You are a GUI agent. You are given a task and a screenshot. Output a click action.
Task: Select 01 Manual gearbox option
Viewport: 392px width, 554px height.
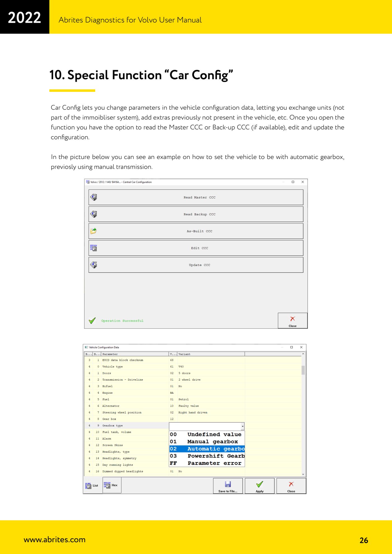(207, 442)
